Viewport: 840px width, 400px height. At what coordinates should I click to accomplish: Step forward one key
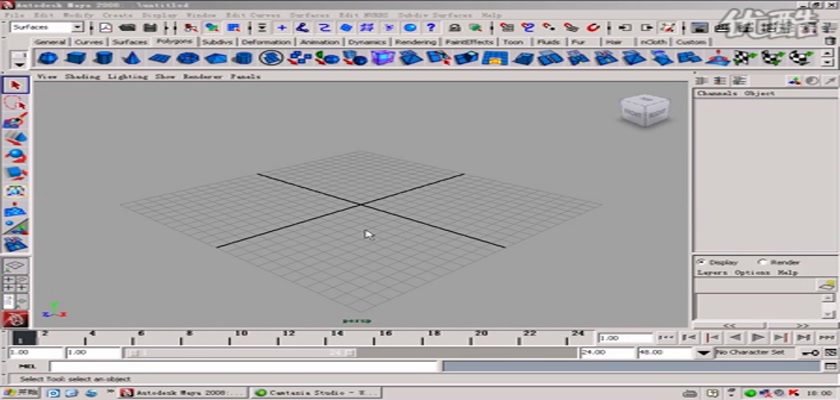click(x=781, y=337)
